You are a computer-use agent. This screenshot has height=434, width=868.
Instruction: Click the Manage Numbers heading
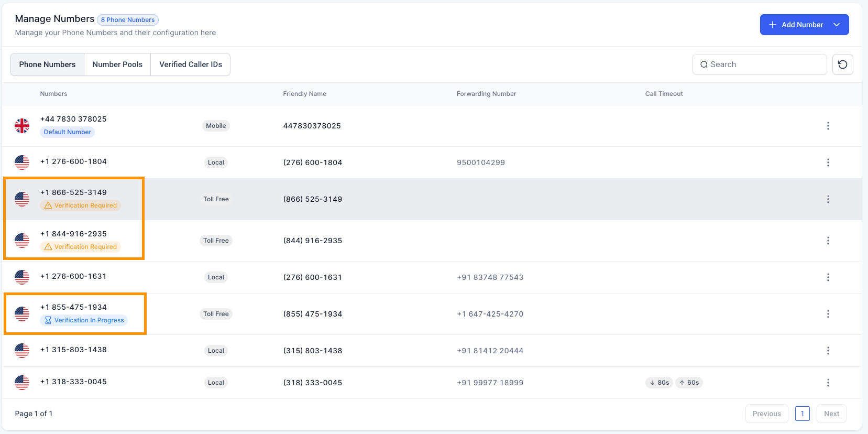tap(54, 19)
